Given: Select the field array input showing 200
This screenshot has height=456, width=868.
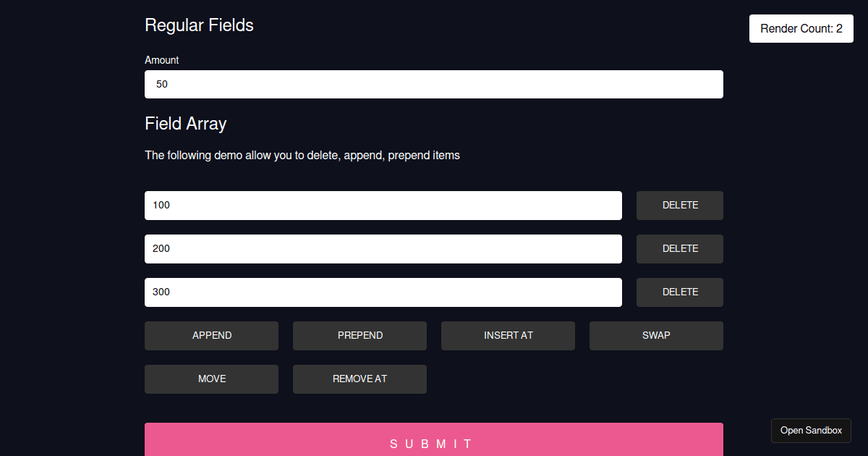Looking at the screenshot, I should pyautogui.click(x=383, y=249).
